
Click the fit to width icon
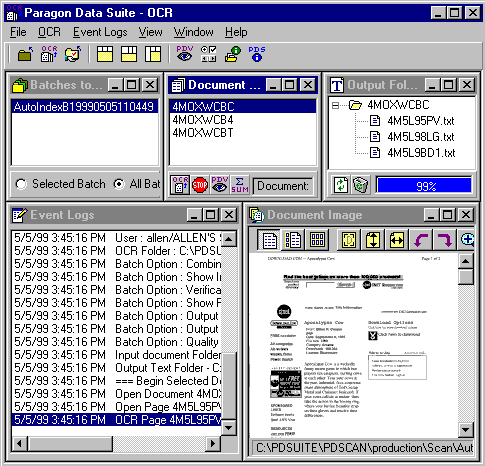[397, 239]
